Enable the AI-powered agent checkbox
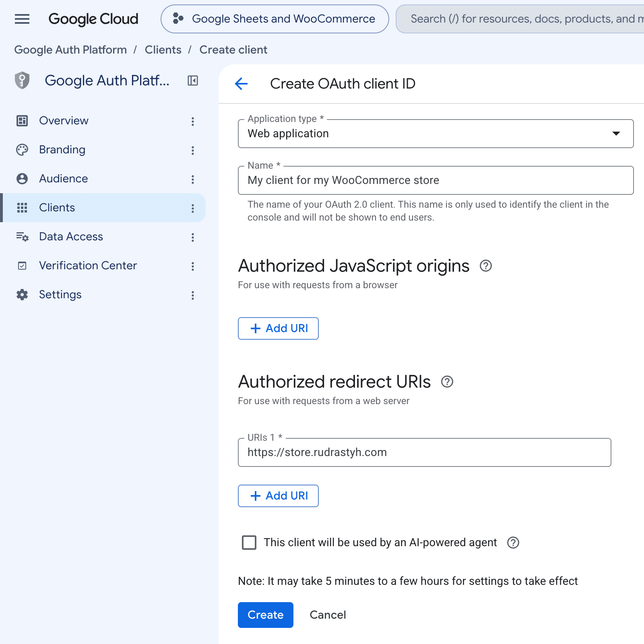The image size is (644, 644). [249, 543]
